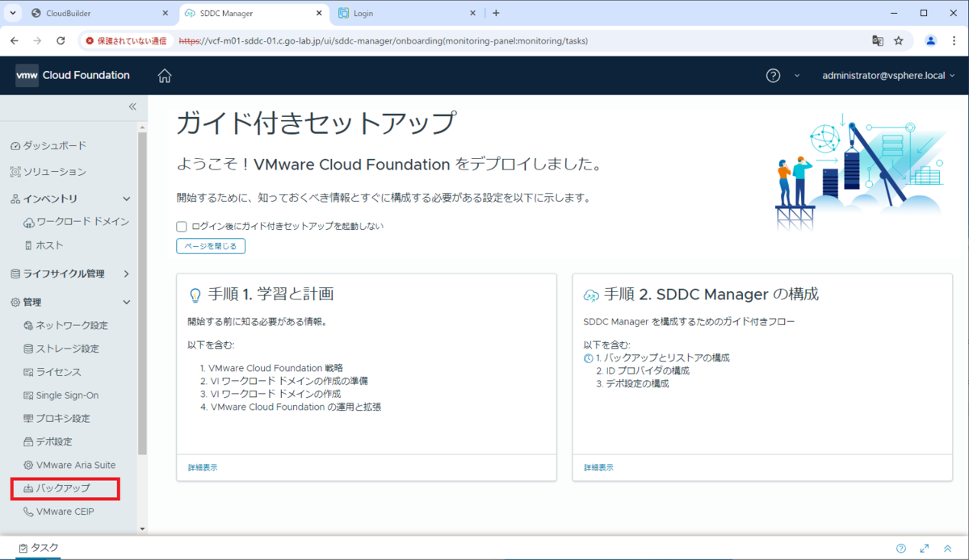Switch to the CloudBuilder browser tab
Image resolution: width=969 pixels, height=560 pixels.
100,14
